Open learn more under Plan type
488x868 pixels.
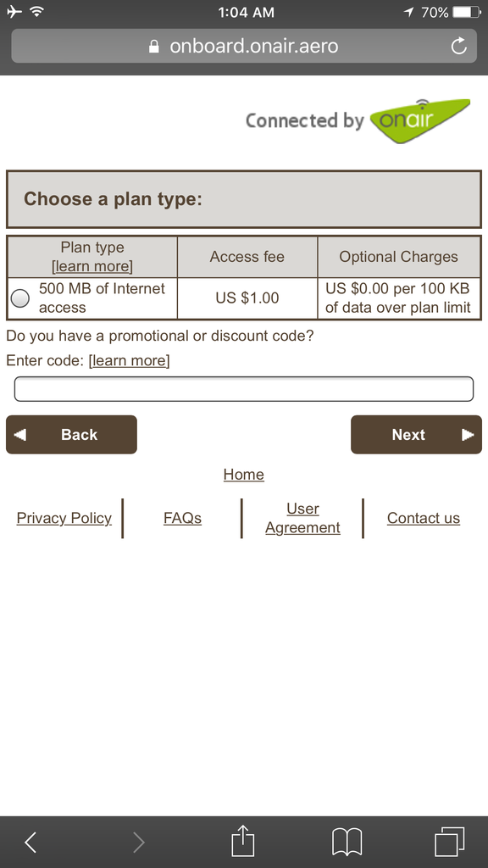92,266
